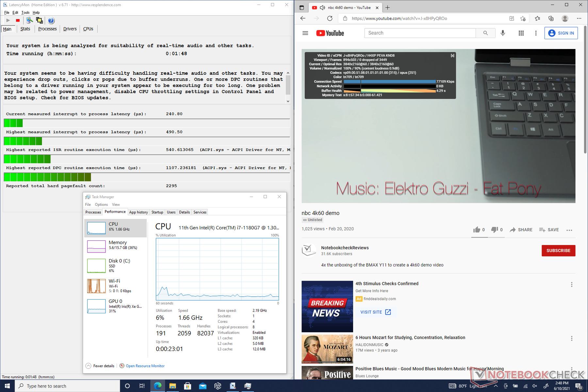Open the Windows Start menu

tap(7, 386)
